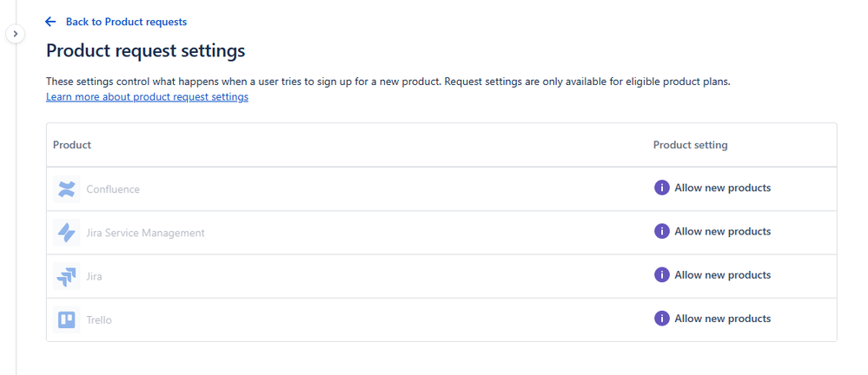Click the Confluence product name
The width and height of the screenshot is (868, 375).
(x=113, y=189)
